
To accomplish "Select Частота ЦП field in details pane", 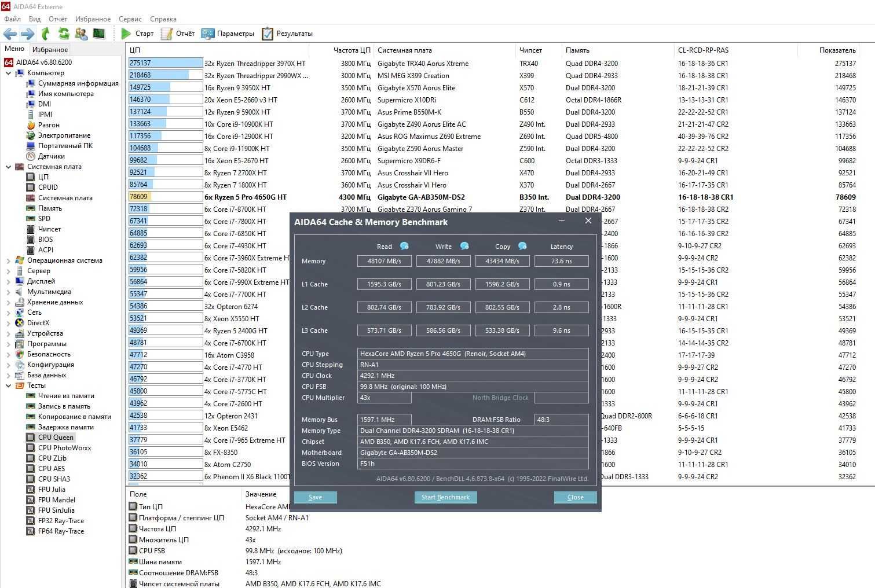I will coord(157,529).
